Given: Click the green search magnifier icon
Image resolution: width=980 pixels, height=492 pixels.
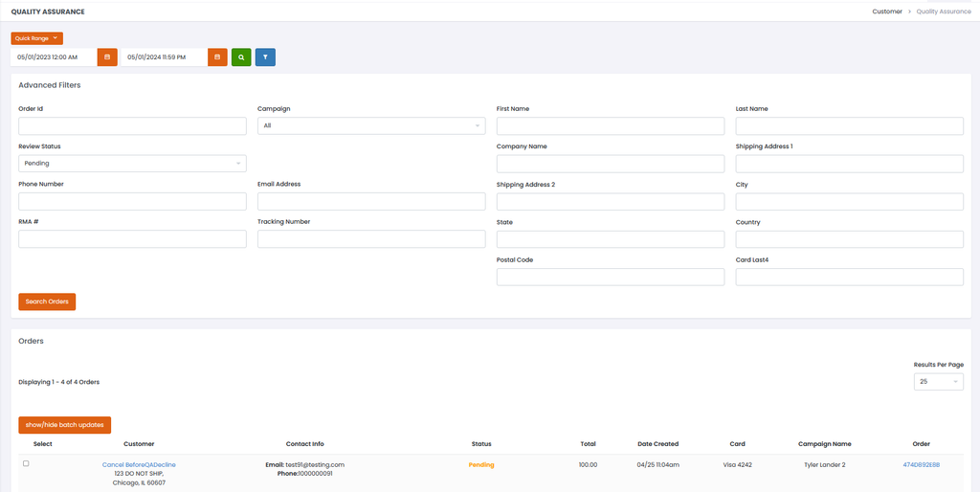Looking at the screenshot, I should tap(241, 57).
